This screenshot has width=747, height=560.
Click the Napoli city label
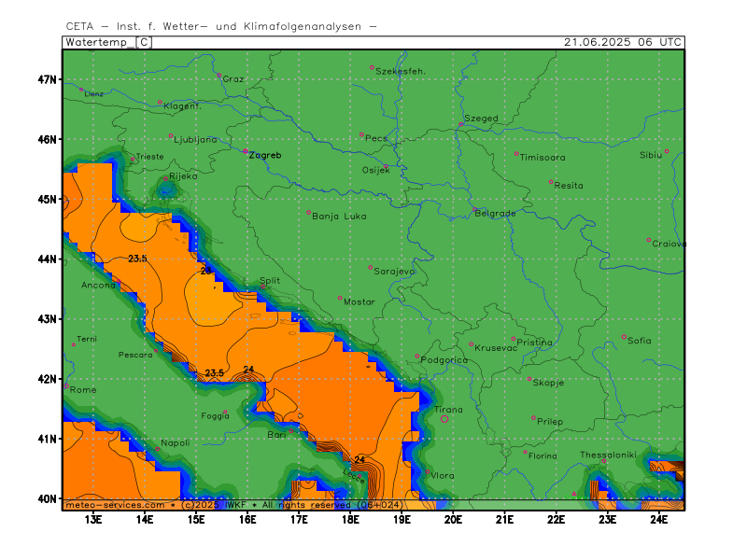(175, 442)
